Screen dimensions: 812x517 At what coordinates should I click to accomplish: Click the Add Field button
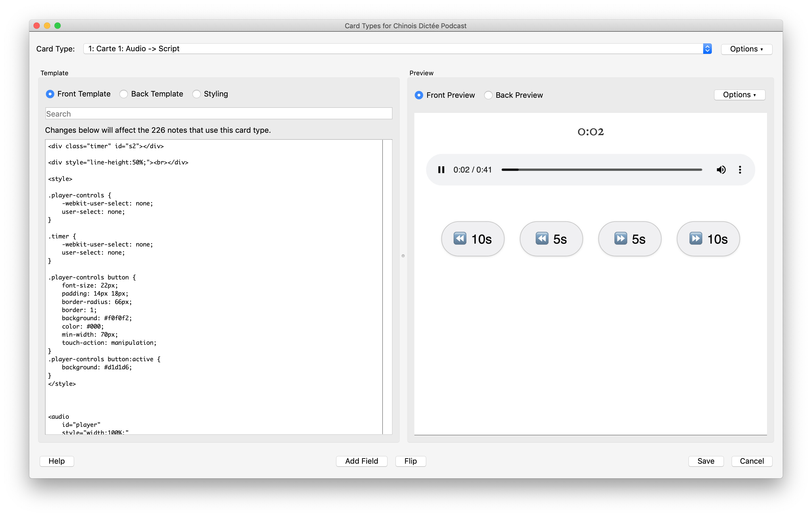tap(362, 461)
